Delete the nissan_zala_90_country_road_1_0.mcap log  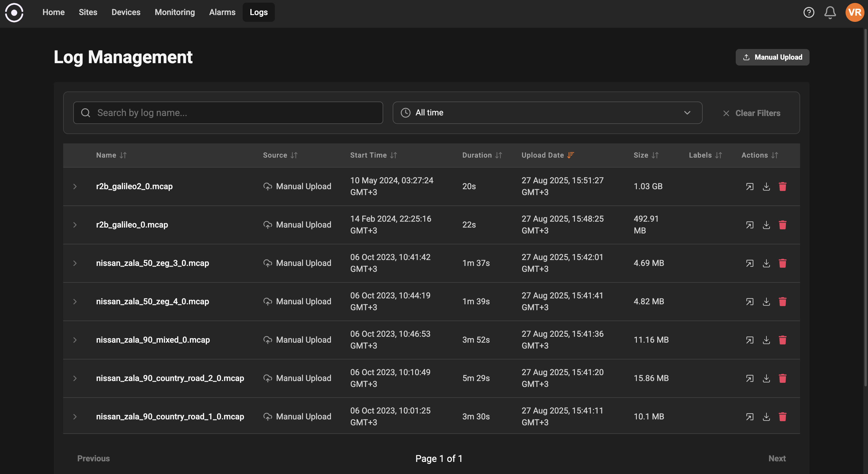coord(783,417)
